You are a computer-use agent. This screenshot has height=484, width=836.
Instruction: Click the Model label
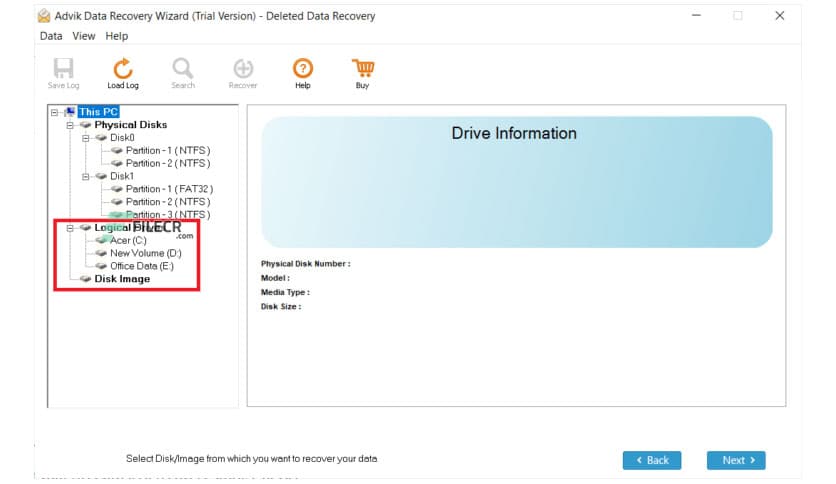pyautogui.click(x=275, y=278)
